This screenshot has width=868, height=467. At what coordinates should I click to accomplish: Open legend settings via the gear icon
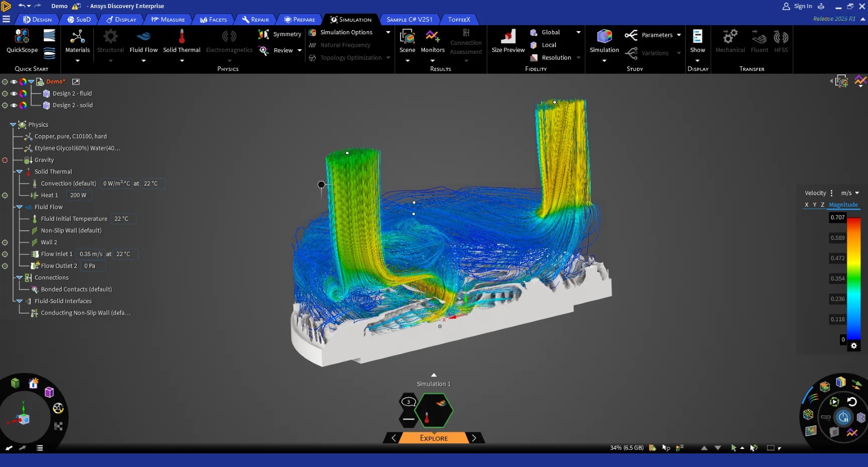854,346
